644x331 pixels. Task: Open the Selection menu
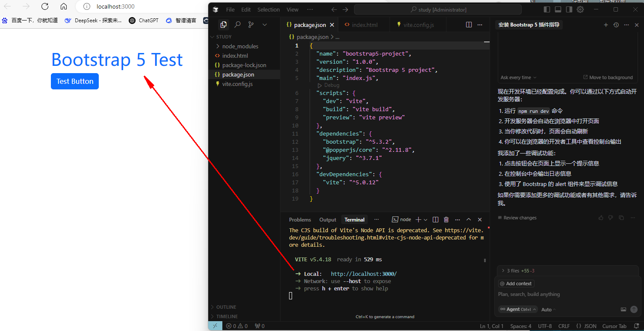point(268,9)
